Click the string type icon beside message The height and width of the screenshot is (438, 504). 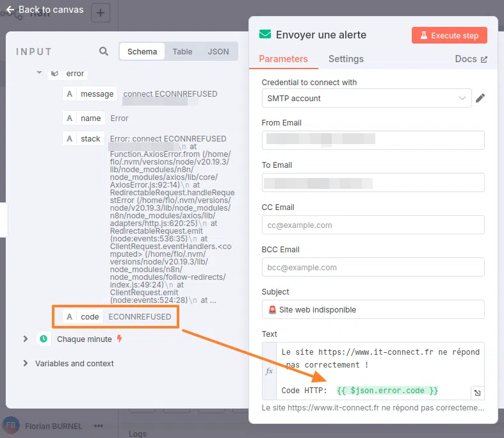coord(69,94)
